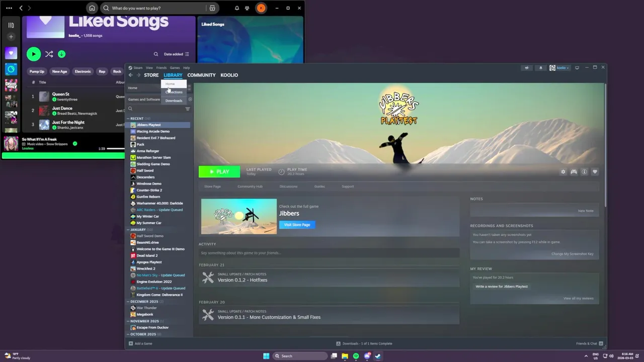
Task: Open the Help menu in Steam
Action: [x=186, y=67]
